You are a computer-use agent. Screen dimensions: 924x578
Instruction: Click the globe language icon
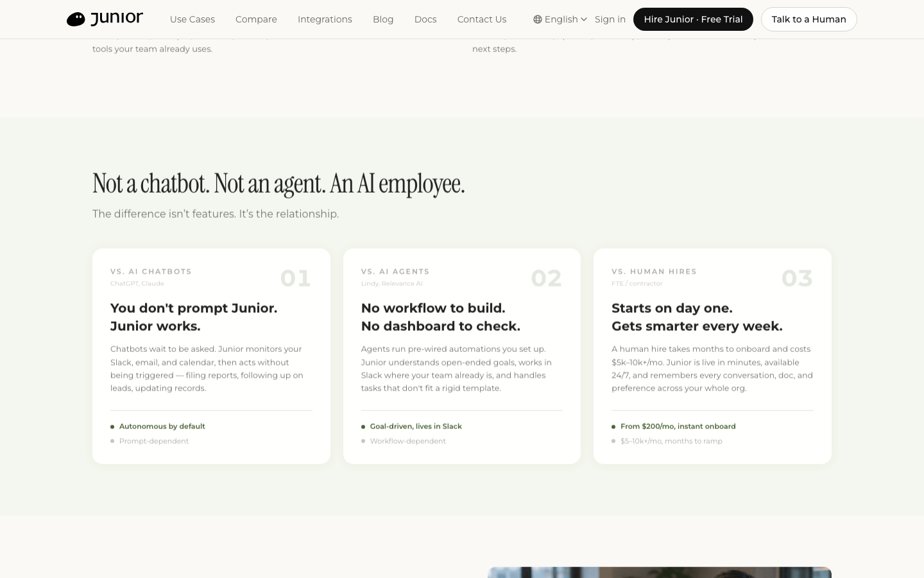(538, 19)
